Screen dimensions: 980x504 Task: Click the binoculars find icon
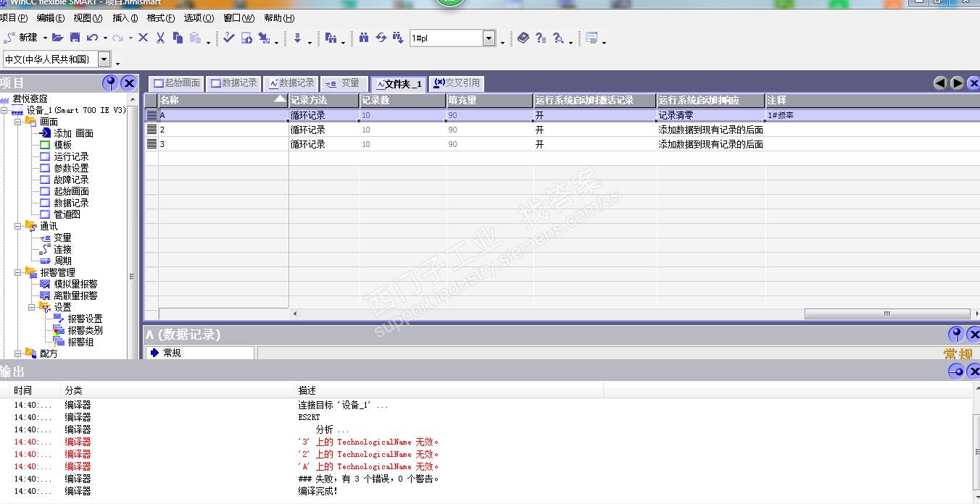(364, 38)
